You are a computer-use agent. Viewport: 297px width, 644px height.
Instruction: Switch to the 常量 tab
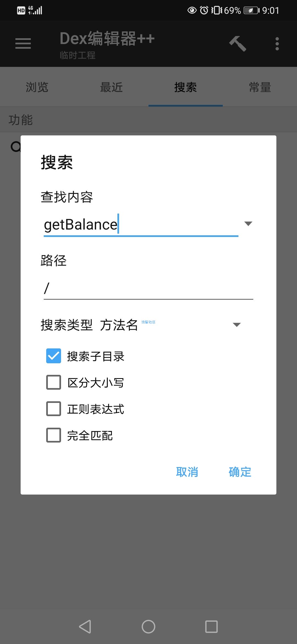(x=260, y=87)
